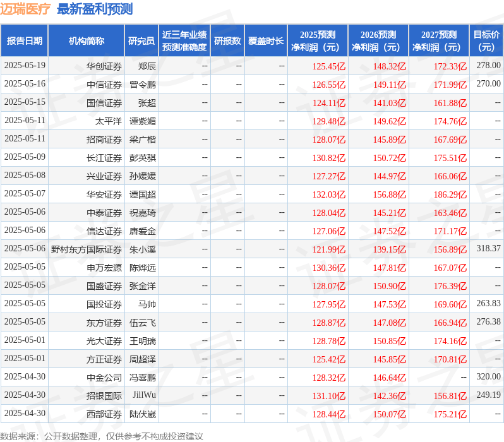Click the 迈瑞医疗 title text

(x=25, y=9)
